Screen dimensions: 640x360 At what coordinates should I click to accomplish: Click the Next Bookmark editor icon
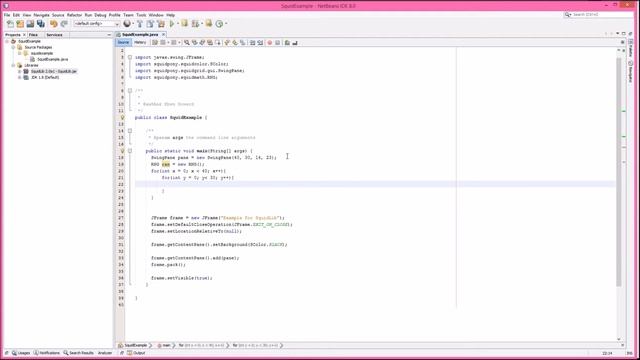point(235,42)
